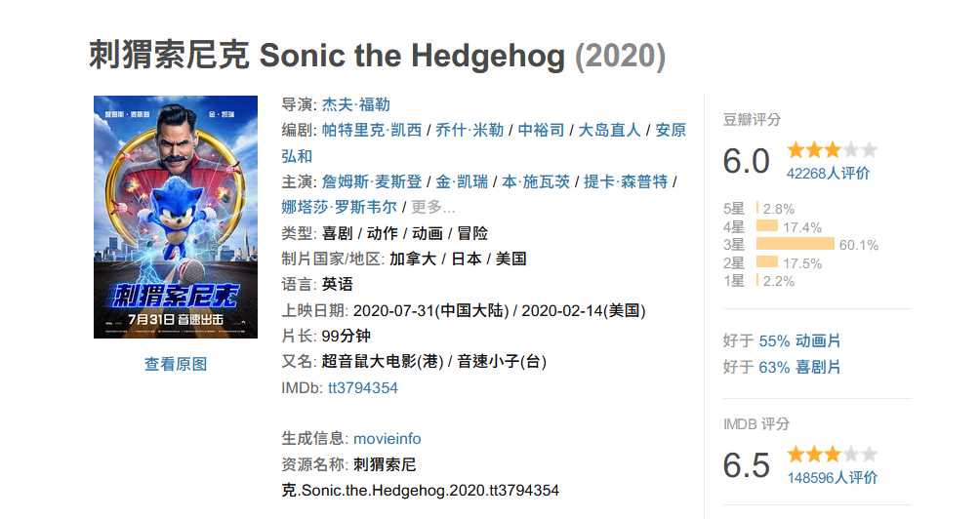The image size is (980, 519).
Task: Open the 55% 动画片 comparison link
Action: [x=799, y=341]
